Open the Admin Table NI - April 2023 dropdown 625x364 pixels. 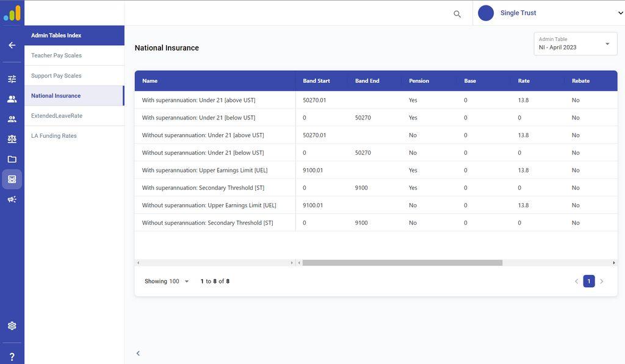575,43
